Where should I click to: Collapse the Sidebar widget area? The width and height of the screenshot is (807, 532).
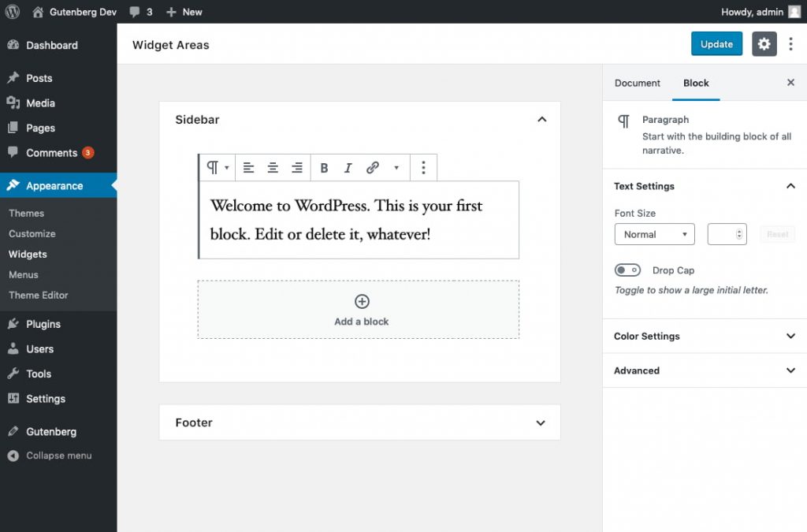pyautogui.click(x=541, y=120)
